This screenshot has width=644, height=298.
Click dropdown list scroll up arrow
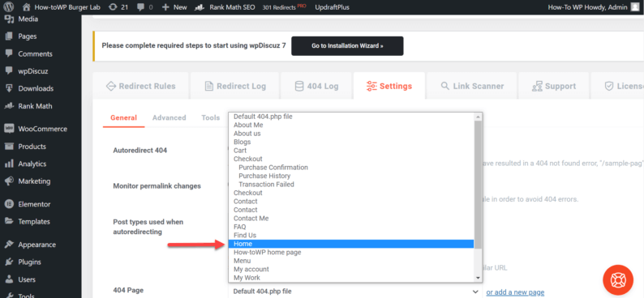[x=478, y=117]
